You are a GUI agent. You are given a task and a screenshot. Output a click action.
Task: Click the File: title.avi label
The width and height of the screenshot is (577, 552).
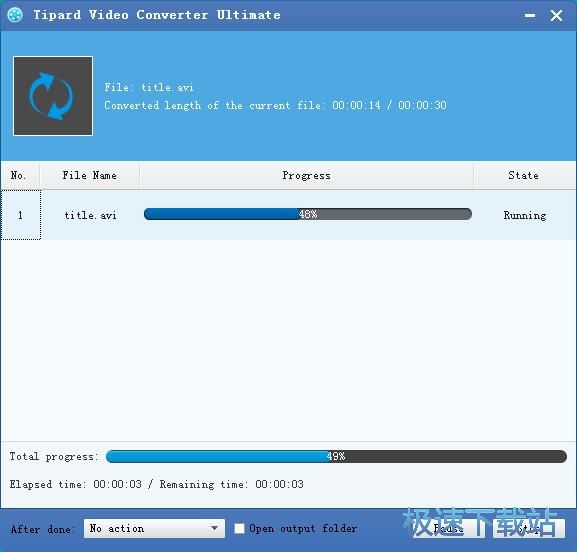coord(149,88)
